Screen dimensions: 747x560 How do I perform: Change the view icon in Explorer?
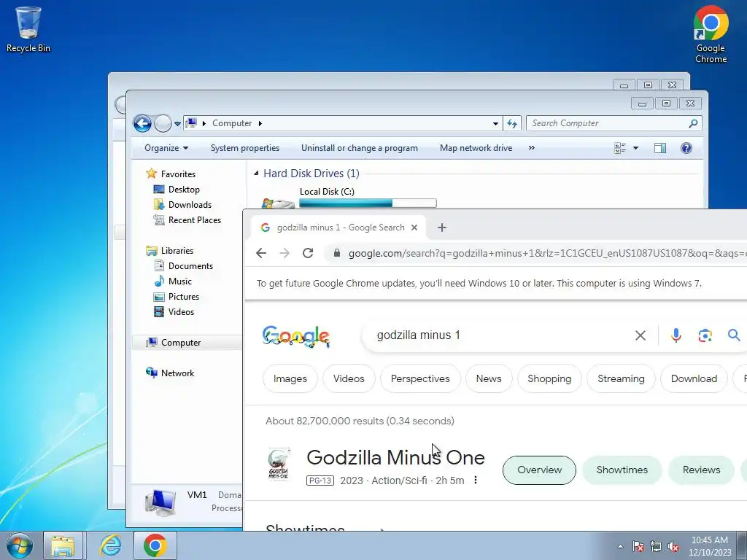620,148
